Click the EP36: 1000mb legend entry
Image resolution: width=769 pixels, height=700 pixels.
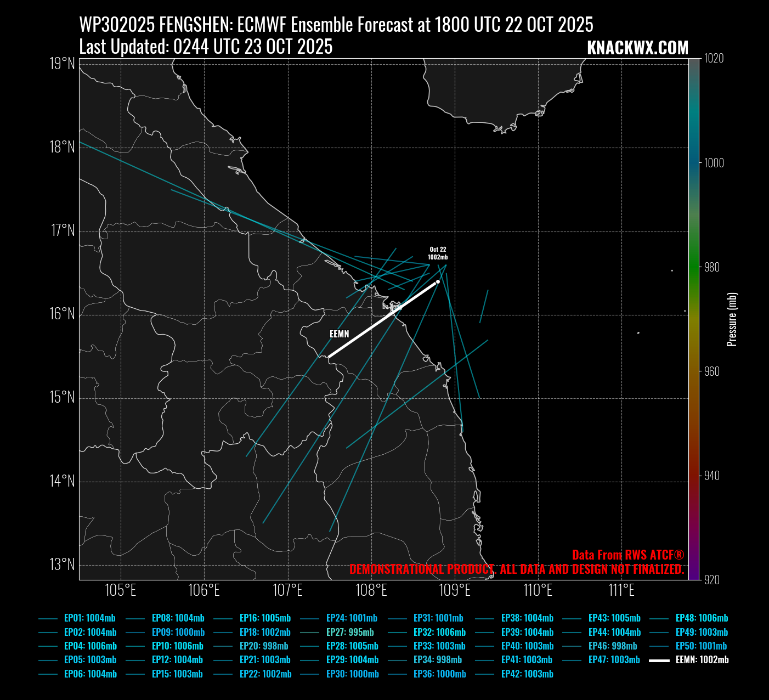click(x=439, y=674)
